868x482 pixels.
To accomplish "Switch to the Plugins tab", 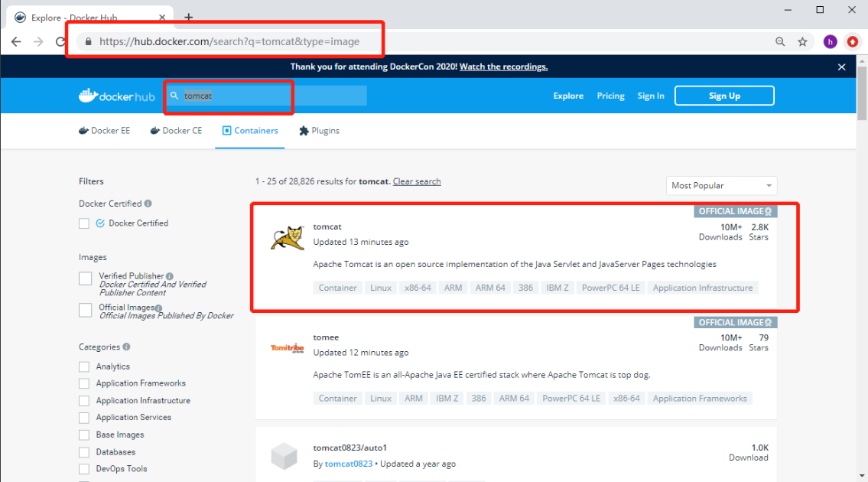I will [x=319, y=131].
